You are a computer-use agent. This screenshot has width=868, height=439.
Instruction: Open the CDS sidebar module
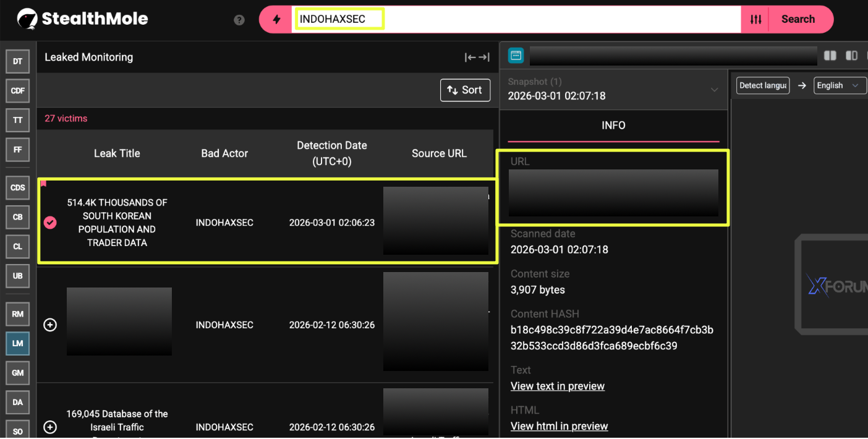click(x=17, y=187)
